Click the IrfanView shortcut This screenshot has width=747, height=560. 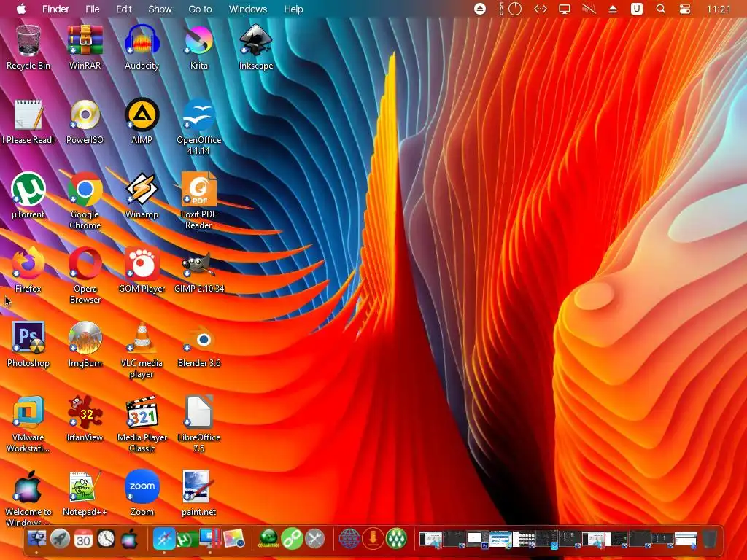[85, 418]
